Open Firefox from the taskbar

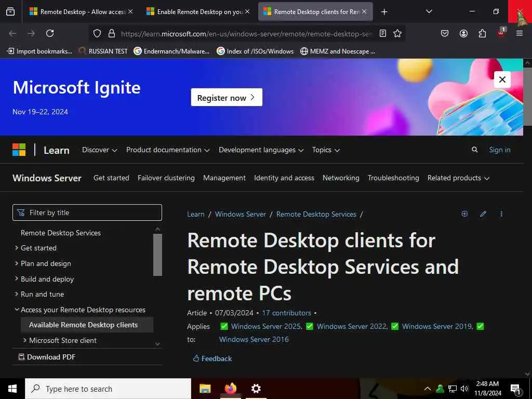coord(231,389)
